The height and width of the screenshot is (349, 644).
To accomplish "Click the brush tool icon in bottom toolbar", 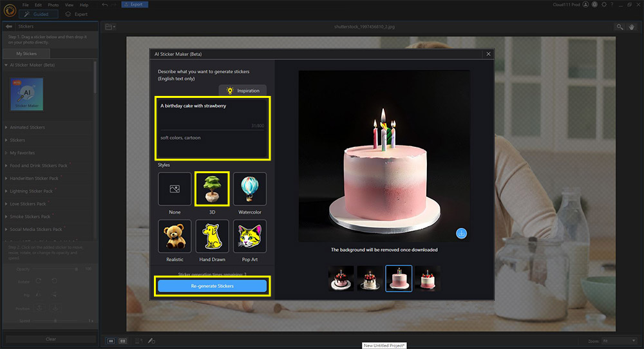I will 151,341.
